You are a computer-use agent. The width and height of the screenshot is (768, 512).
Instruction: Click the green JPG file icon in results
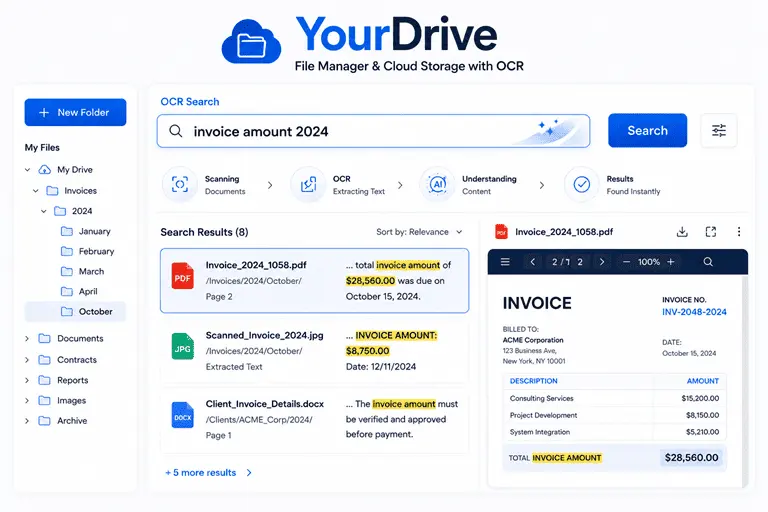[182, 346]
